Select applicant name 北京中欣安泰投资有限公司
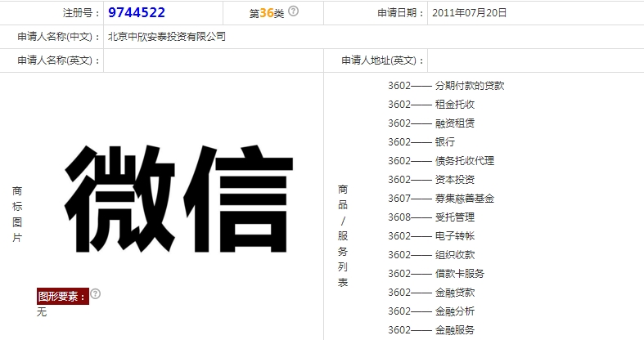The image size is (644, 340). (x=167, y=37)
